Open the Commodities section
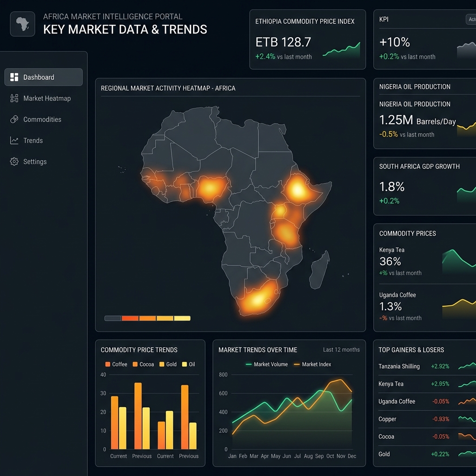 pos(43,119)
